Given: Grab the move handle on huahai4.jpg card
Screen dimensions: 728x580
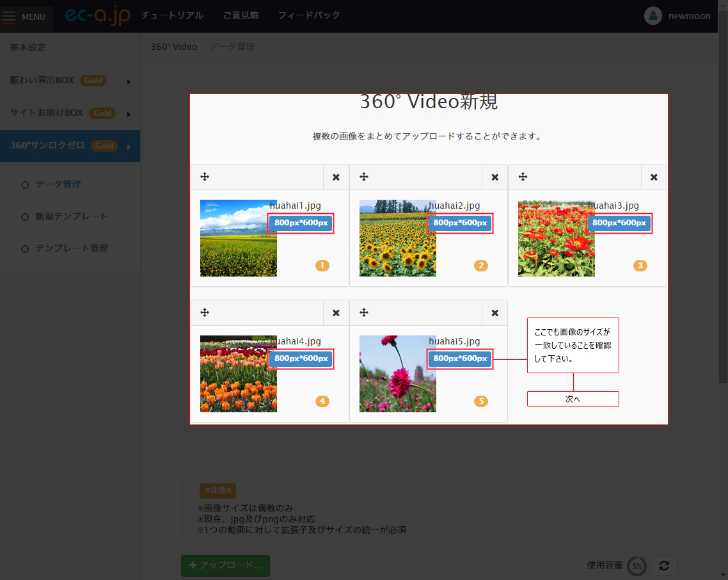Looking at the screenshot, I should coord(205,312).
